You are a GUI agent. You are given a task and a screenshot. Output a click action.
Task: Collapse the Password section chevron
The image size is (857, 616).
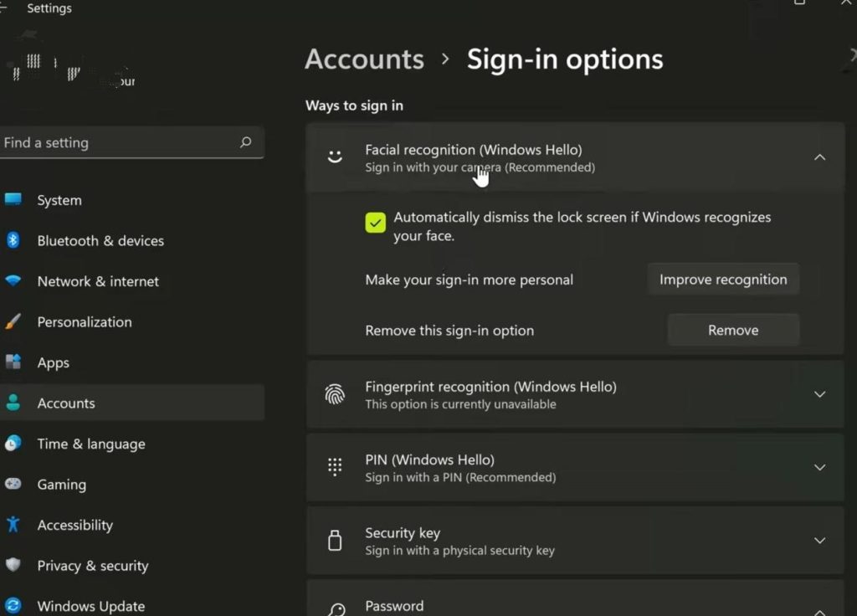(x=819, y=611)
